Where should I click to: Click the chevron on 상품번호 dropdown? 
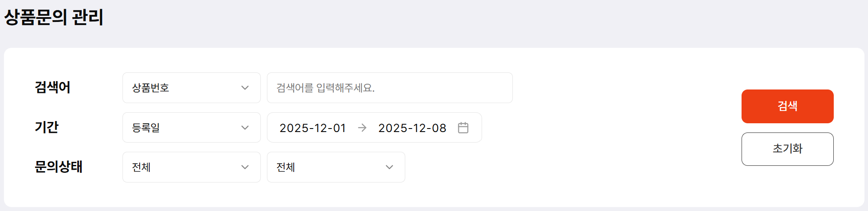(245, 88)
